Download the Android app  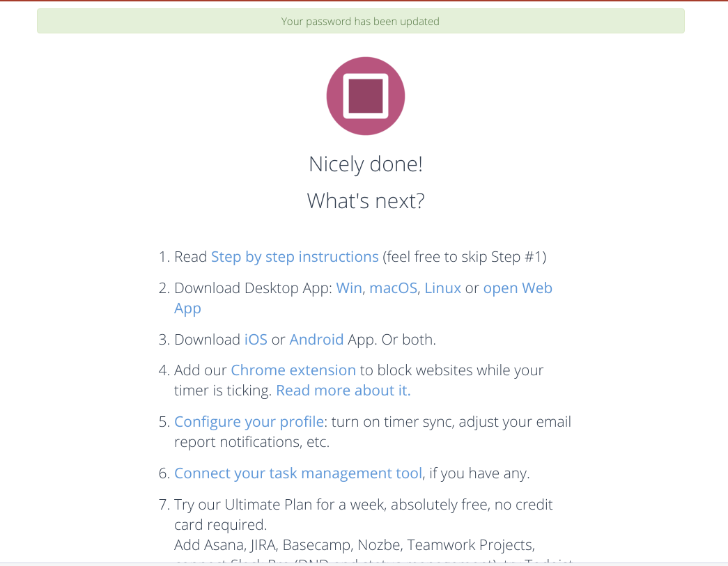point(316,339)
